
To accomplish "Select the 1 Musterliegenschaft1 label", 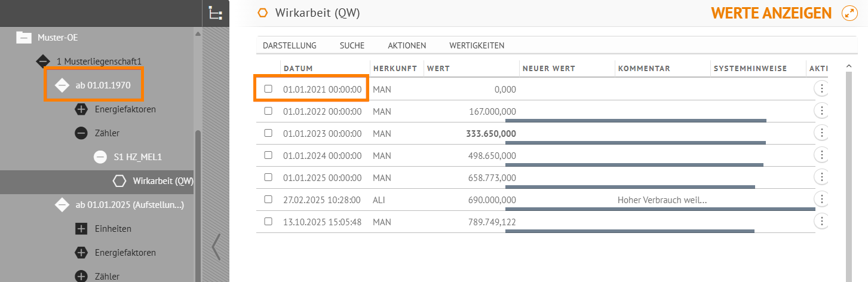I will click(99, 61).
